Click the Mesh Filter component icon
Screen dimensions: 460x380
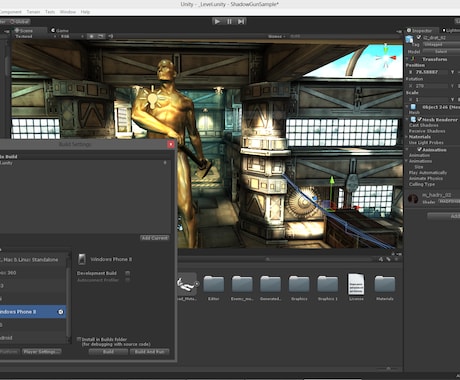pos(413,107)
